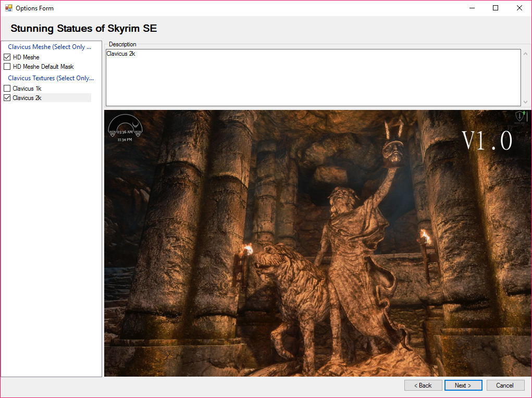Maximize the Options Form window
Viewport: 532px width, 398px height.
pyautogui.click(x=496, y=8)
